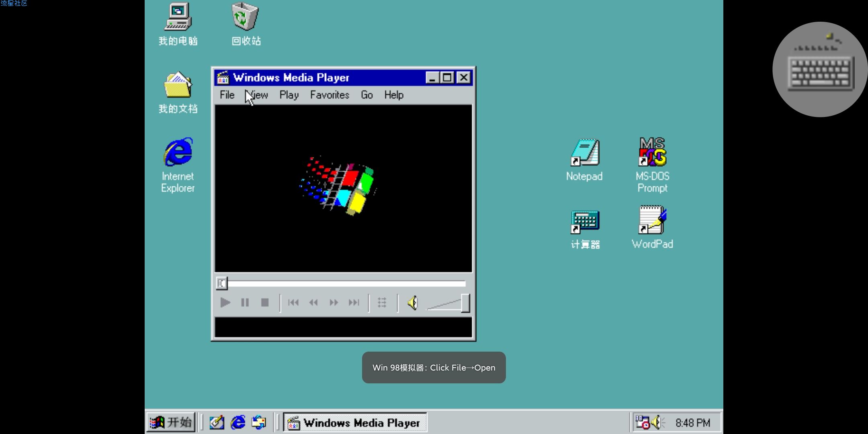868x434 pixels.
Task: Click the Stop button in Media Player
Action: pyautogui.click(x=264, y=303)
